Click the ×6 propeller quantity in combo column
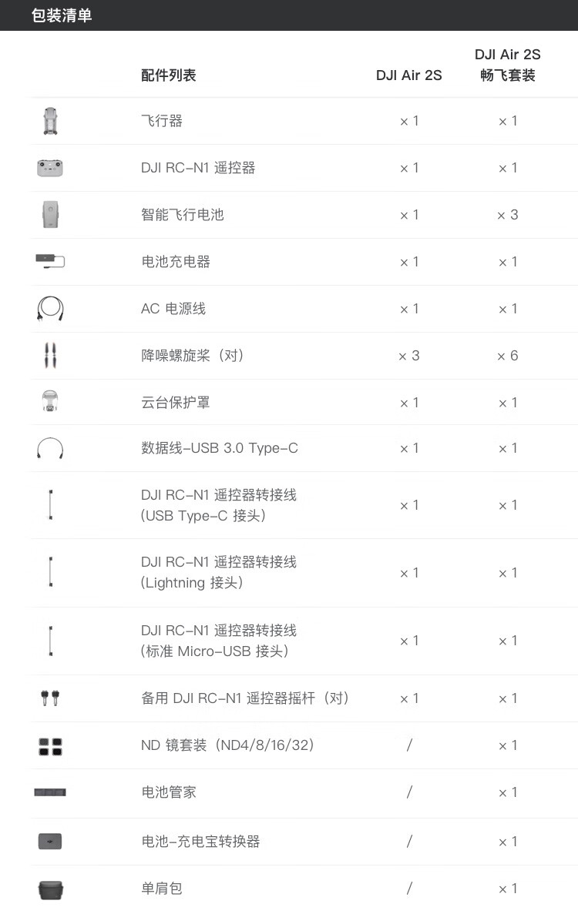Image resolution: width=578 pixels, height=924 pixels. click(x=508, y=356)
